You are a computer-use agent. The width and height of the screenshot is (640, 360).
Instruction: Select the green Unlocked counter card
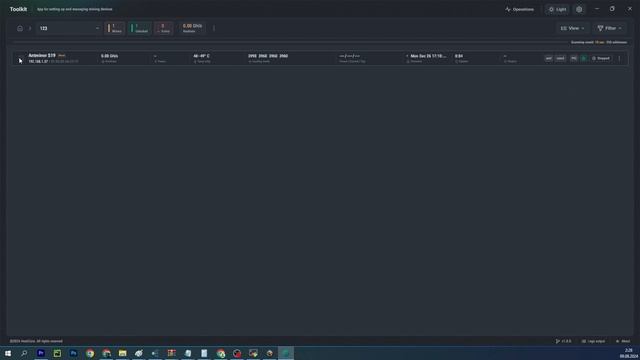tap(140, 28)
